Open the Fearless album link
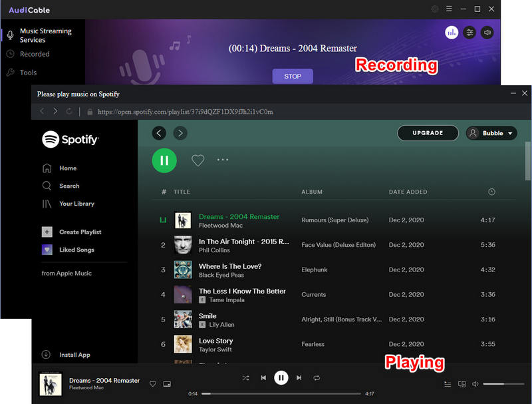 (313, 344)
